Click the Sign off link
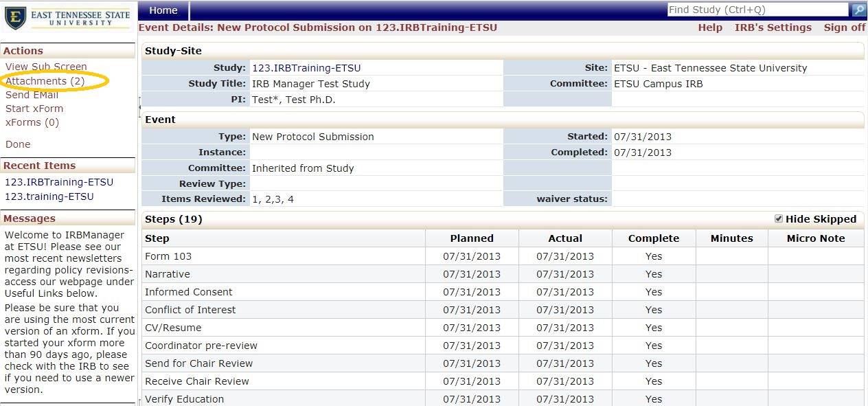 click(x=844, y=27)
